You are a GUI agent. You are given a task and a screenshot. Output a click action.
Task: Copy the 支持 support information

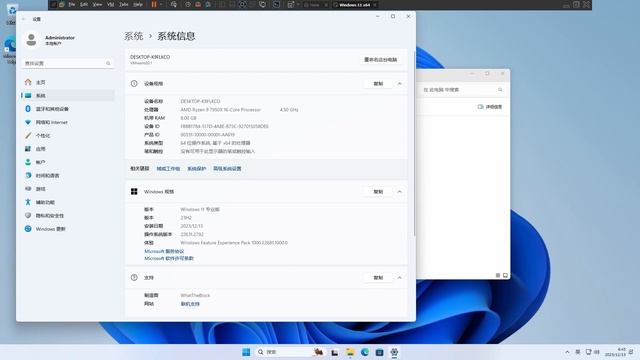(x=378, y=278)
